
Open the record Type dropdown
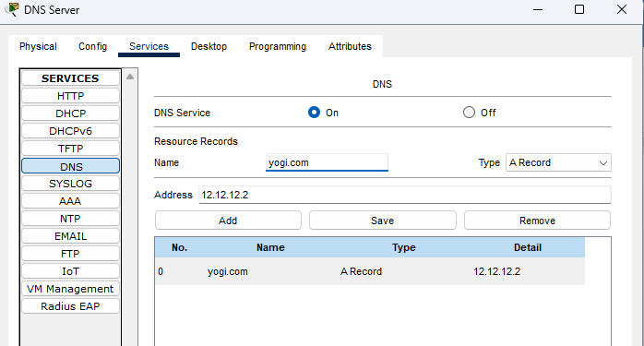pyautogui.click(x=558, y=162)
